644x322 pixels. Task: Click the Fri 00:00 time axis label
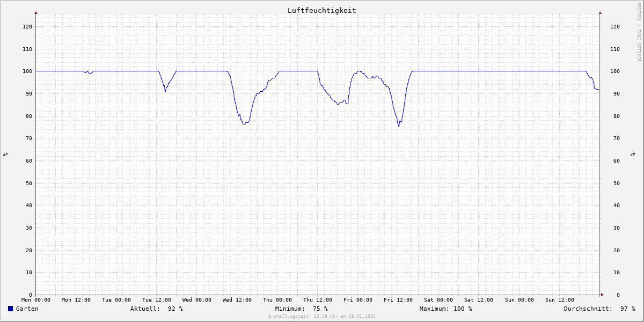(358, 300)
